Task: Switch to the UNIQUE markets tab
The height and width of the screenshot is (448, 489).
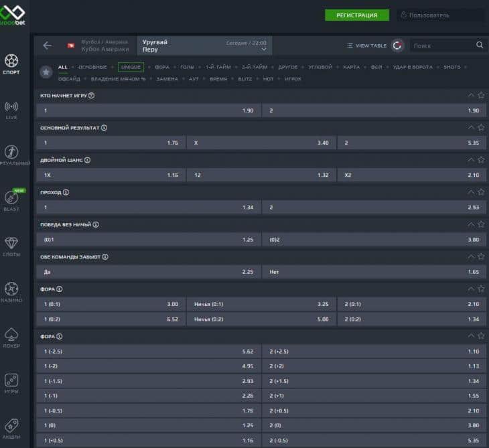Action: click(131, 67)
